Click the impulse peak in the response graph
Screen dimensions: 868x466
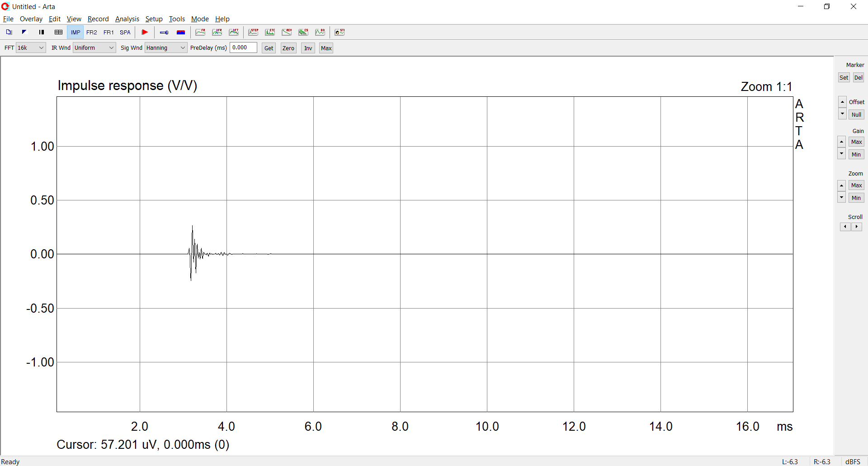point(192,226)
